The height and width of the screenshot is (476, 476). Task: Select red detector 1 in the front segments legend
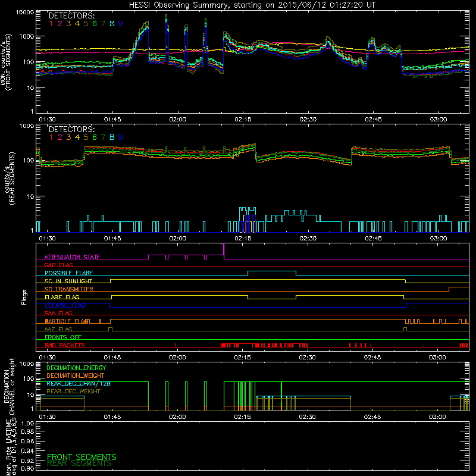click(x=51, y=24)
